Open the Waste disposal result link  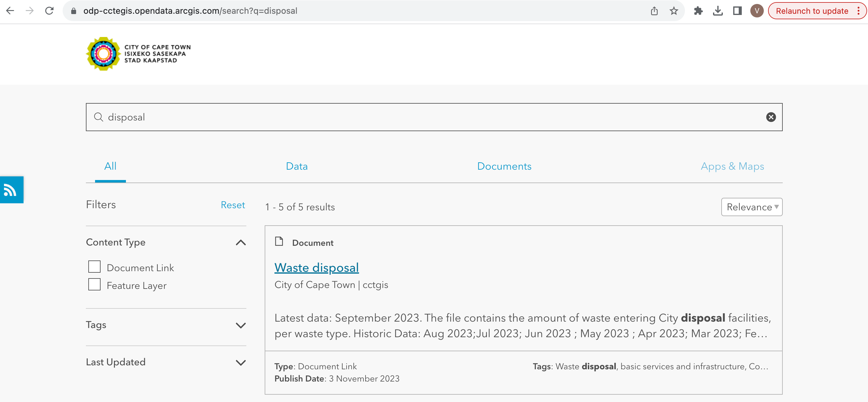click(316, 267)
